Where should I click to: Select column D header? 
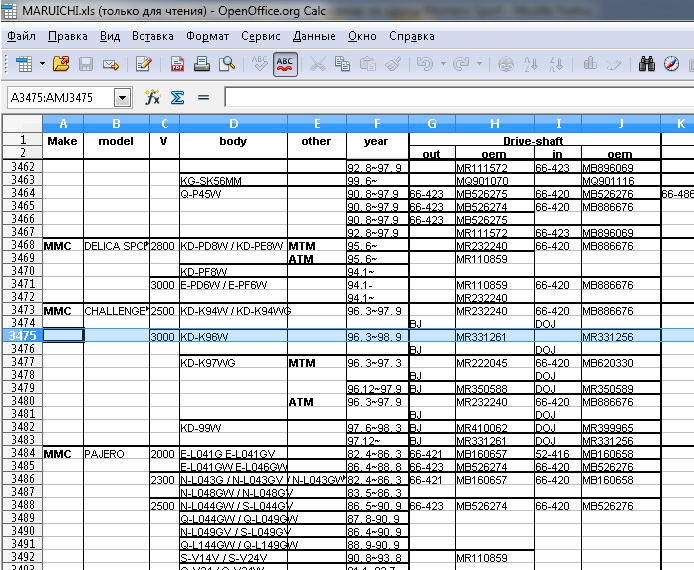(233, 124)
